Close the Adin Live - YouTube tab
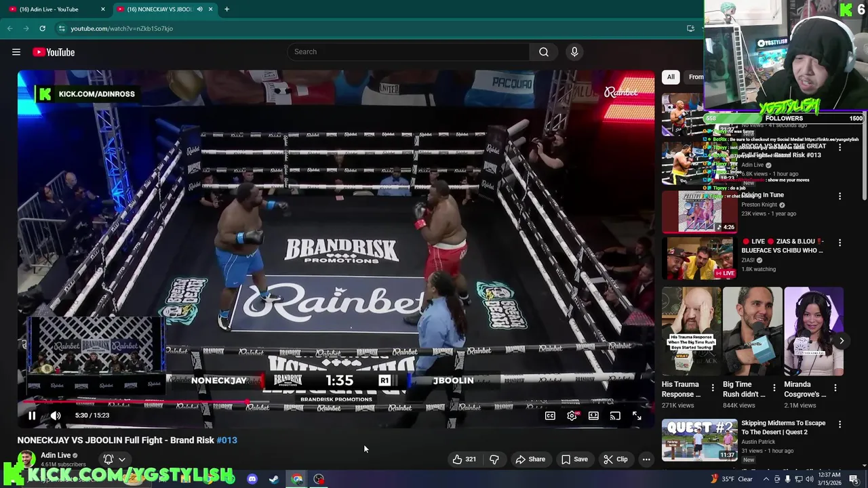Screen dimensions: 868x488 (103, 9)
